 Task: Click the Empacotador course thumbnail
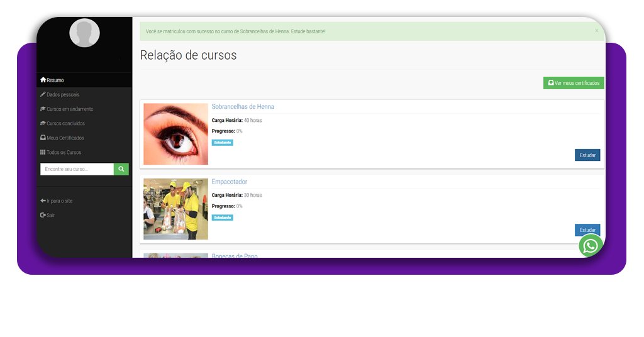(x=176, y=209)
